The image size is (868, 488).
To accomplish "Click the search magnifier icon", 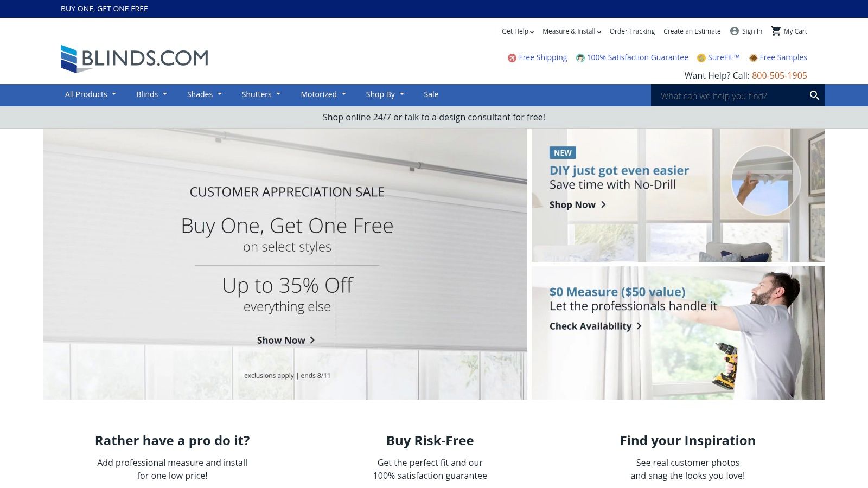I will [x=814, y=95].
